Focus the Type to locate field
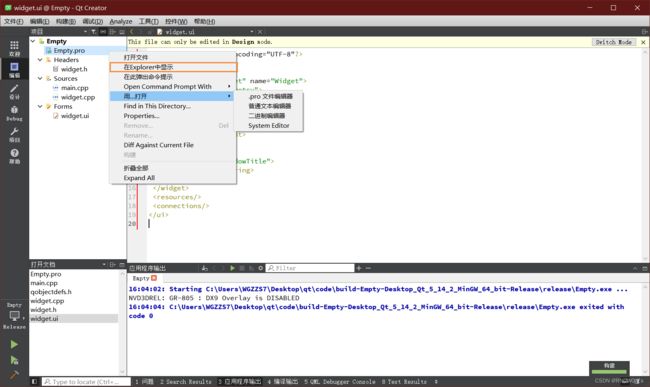This screenshot has width=650, height=387. tap(87, 381)
